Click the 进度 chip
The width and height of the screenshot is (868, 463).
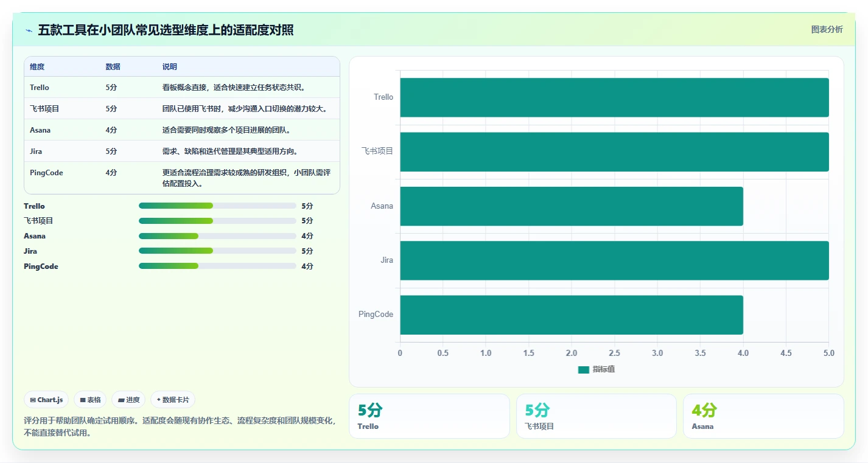click(x=128, y=400)
